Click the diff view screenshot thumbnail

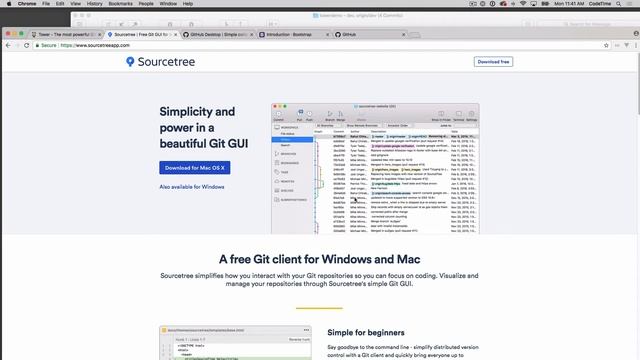pos(235,343)
